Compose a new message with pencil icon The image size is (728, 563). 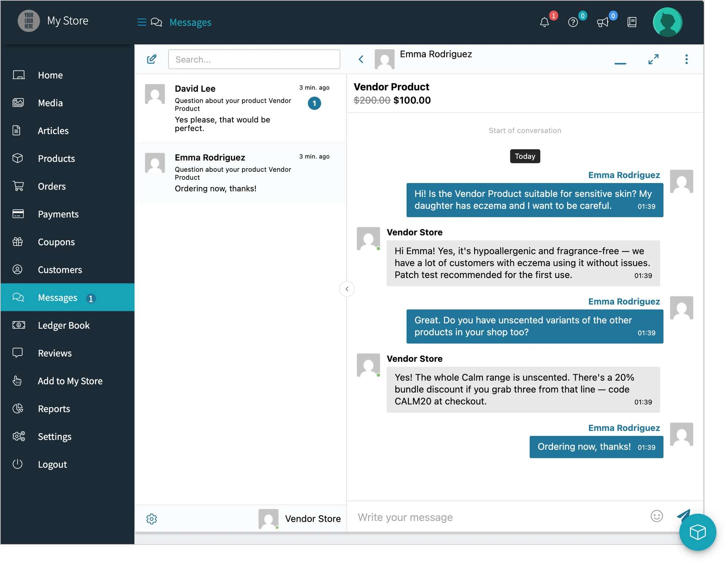(151, 59)
